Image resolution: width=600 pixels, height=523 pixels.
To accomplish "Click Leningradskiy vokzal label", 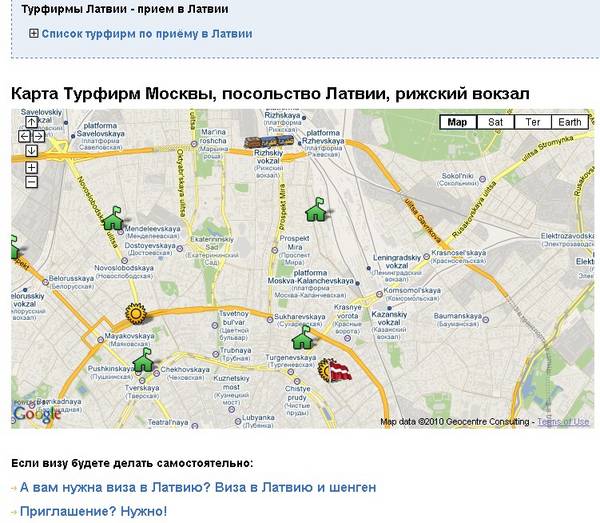I will tap(397, 268).
